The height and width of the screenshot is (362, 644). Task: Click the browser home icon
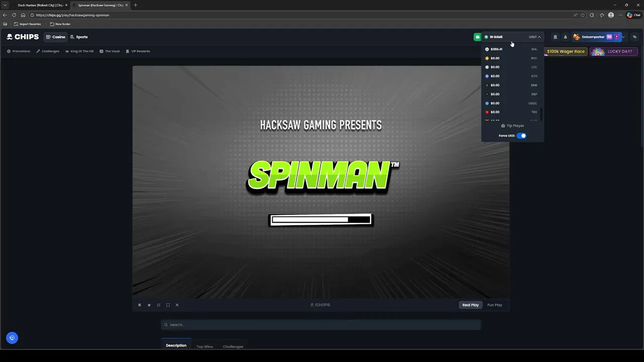(23, 15)
